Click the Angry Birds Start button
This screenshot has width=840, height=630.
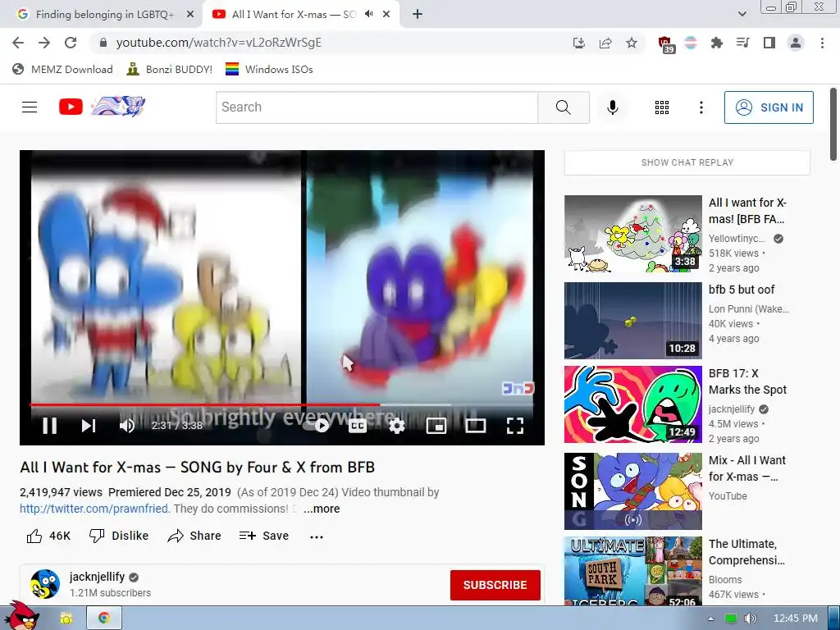[21, 615]
